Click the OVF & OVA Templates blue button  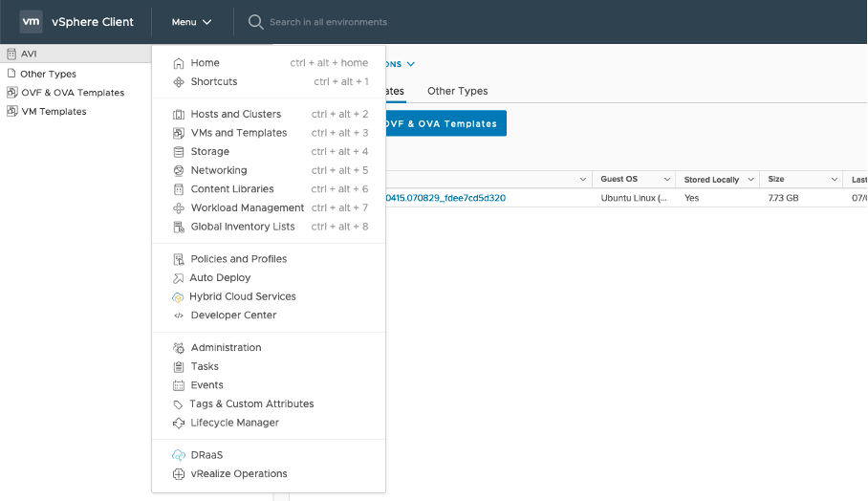(x=445, y=123)
